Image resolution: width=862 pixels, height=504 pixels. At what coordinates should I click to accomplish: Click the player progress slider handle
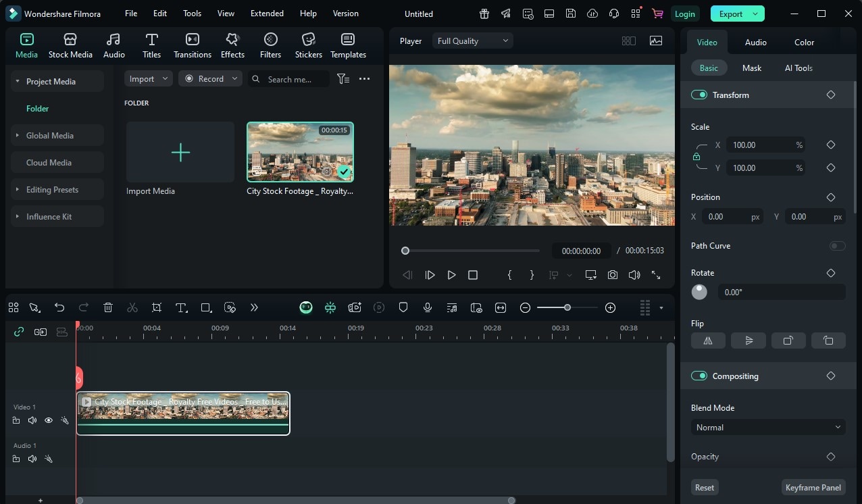(405, 251)
